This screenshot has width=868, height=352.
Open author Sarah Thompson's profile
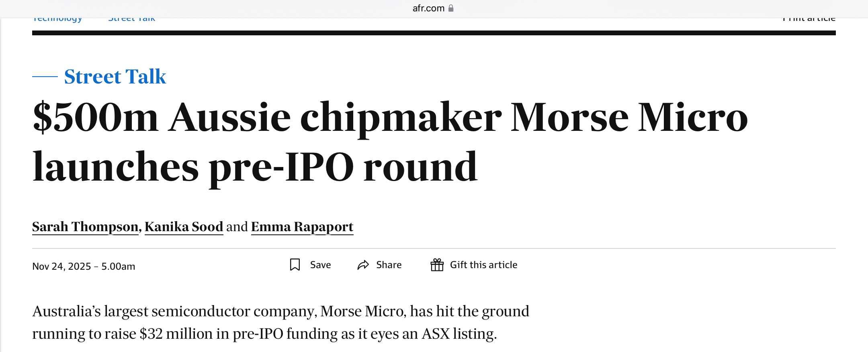85,227
